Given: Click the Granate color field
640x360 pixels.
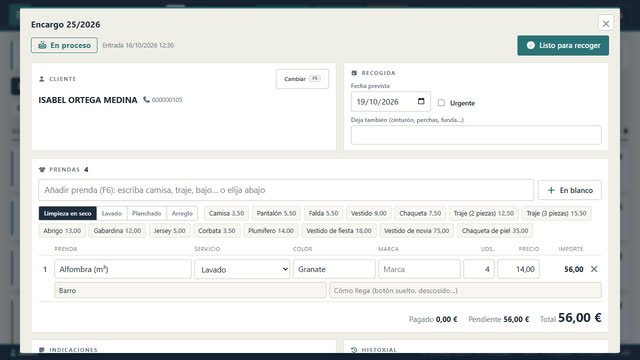Looking at the screenshot, I should (334, 269).
